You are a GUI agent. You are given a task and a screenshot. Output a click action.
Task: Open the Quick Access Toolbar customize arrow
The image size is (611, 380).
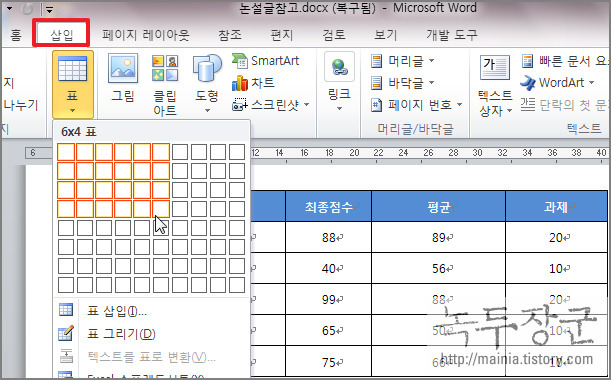[49, 10]
